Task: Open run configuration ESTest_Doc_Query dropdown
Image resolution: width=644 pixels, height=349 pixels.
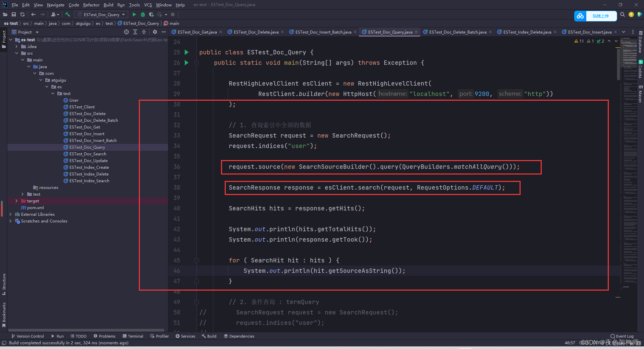Action: point(101,14)
